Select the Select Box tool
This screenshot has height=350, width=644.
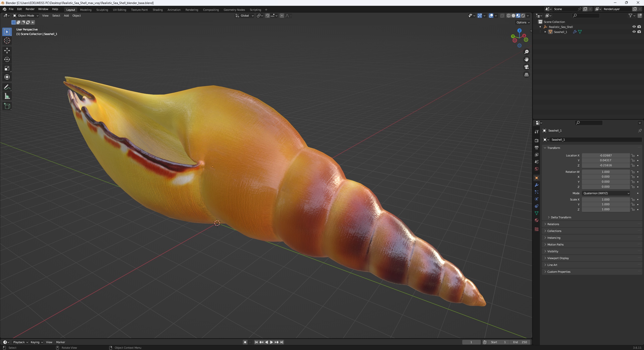tap(7, 32)
